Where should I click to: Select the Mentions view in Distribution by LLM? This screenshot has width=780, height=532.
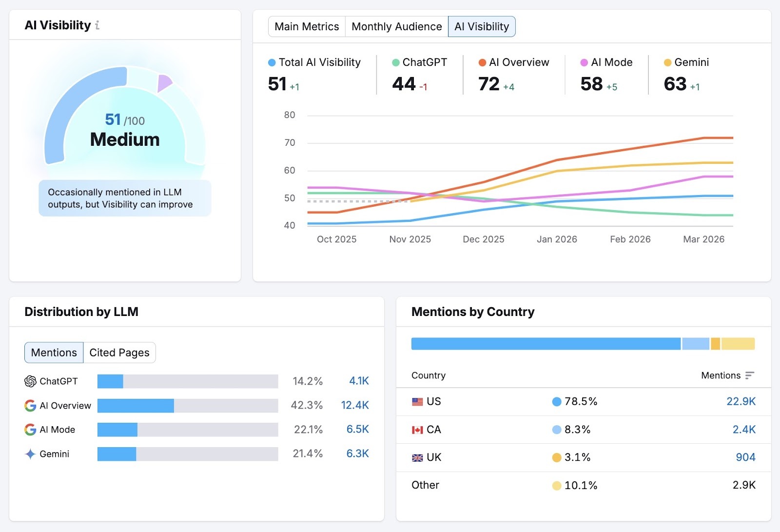pyautogui.click(x=54, y=352)
